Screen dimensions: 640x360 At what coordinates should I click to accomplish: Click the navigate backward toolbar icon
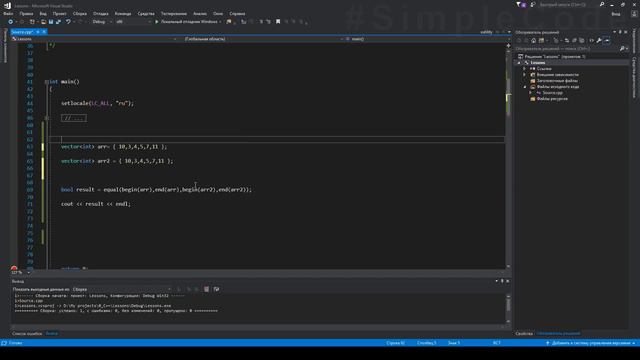[x=11, y=22]
